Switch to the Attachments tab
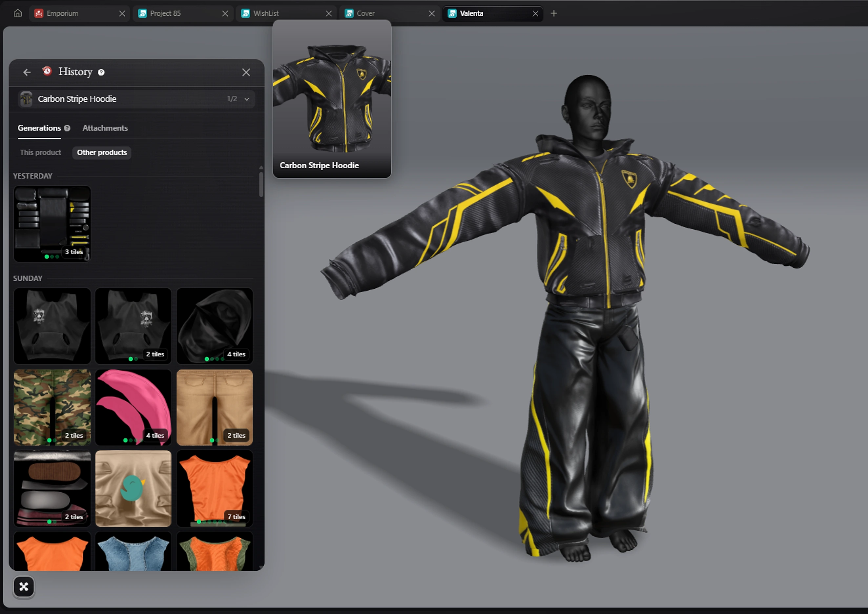This screenshot has width=868, height=614. [105, 128]
